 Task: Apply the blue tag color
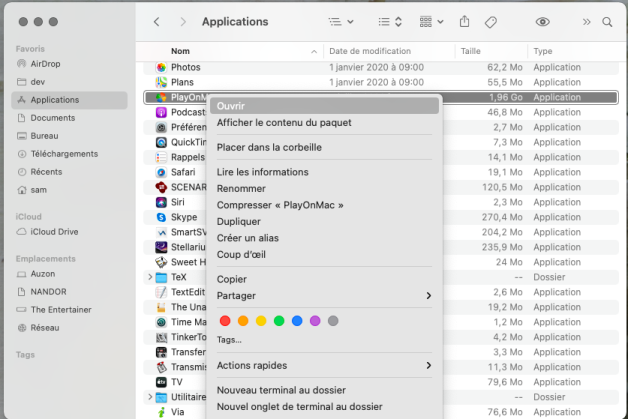(x=297, y=321)
